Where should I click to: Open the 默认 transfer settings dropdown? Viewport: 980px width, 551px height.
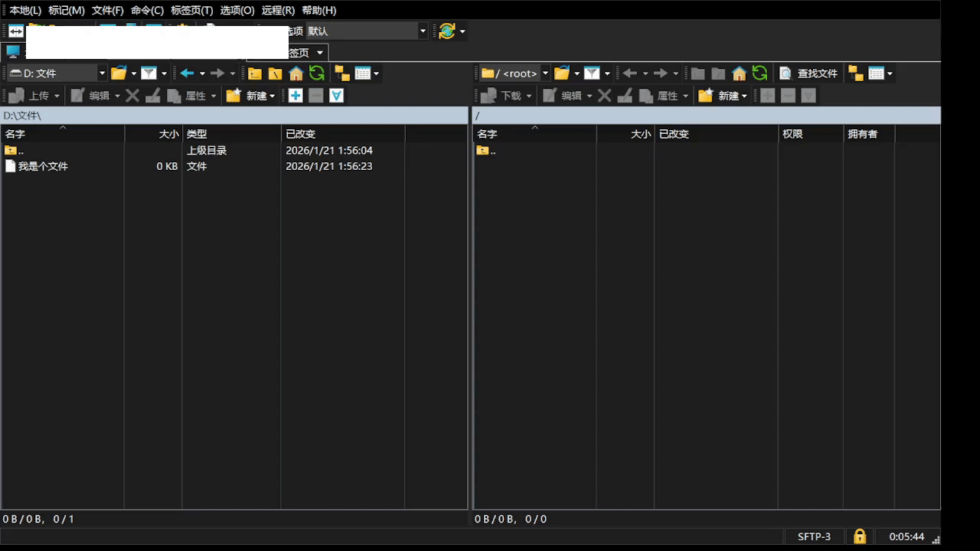[x=422, y=31]
